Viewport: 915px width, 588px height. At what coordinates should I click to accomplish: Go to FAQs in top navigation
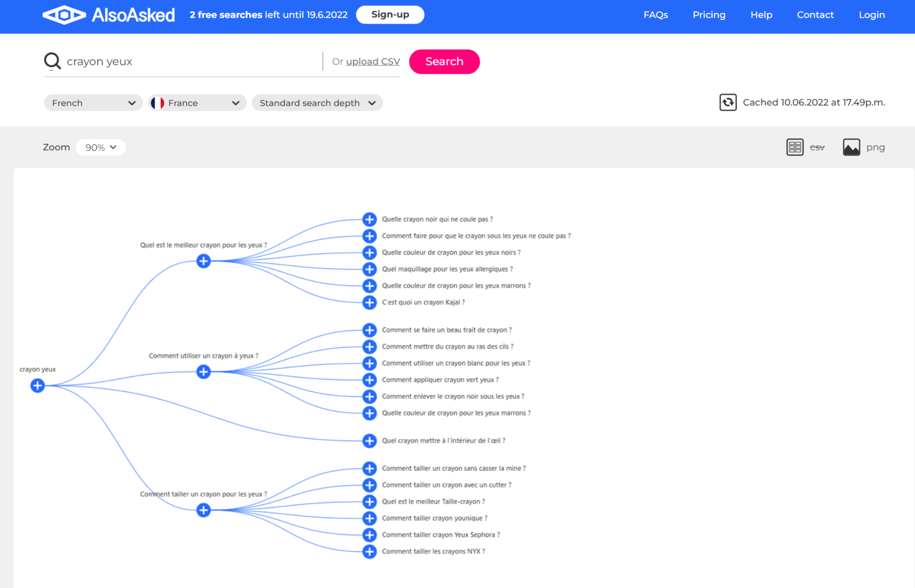655,15
